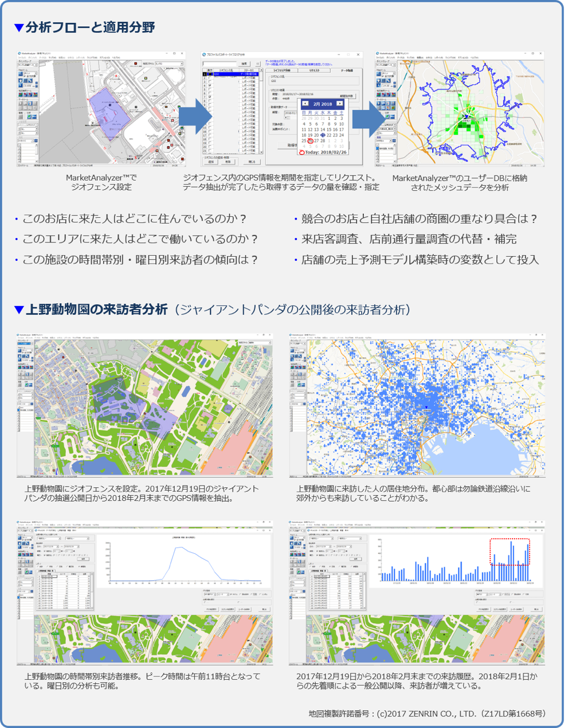Image resolution: width=568 pixels, height=728 pixels.
Task: Click the 検索 button in the ライフエリア分析 dialog
Action: (x=244, y=64)
